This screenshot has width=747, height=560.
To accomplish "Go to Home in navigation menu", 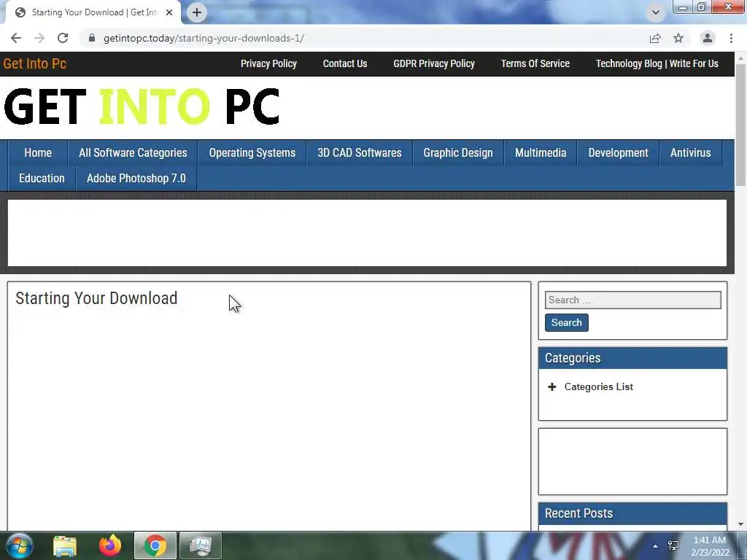I will pyautogui.click(x=38, y=153).
